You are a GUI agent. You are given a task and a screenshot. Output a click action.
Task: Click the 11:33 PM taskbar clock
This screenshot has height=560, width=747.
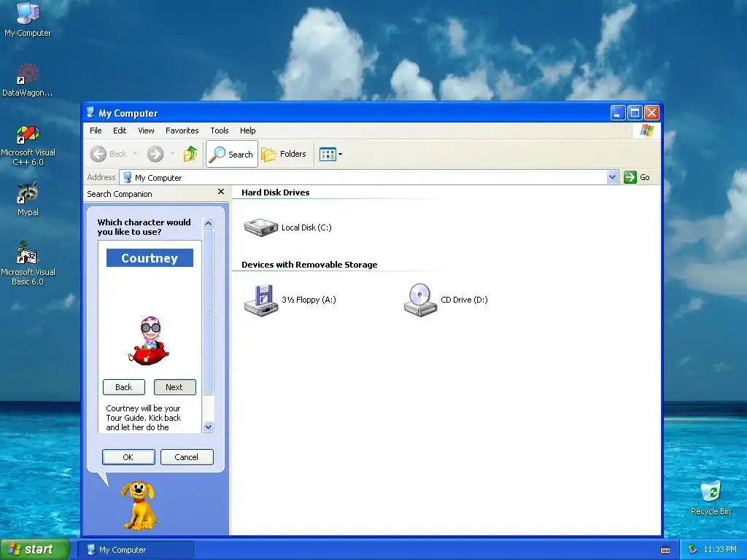(x=720, y=550)
